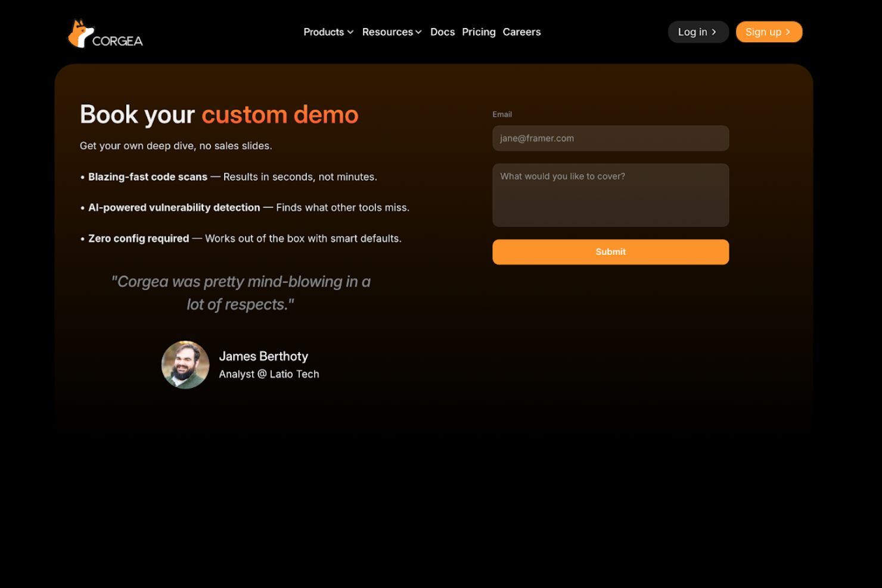882x588 pixels.
Task: Click the 'What would you like to cover?' textarea
Action: 610,195
